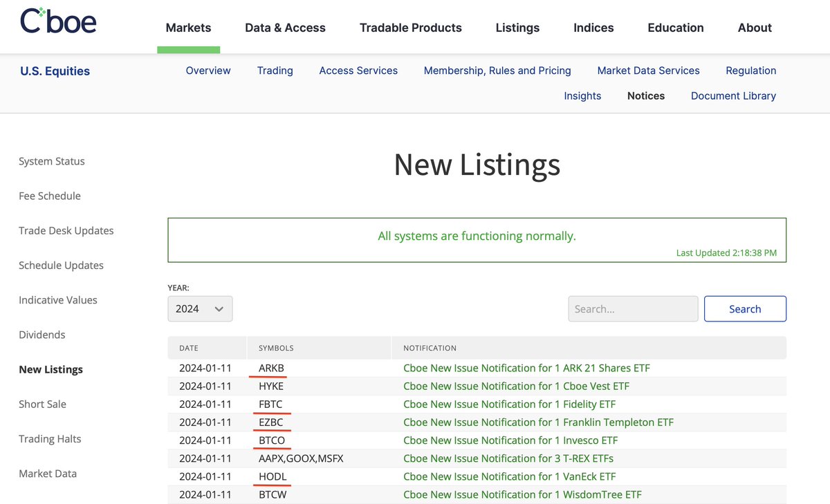Select Short Sale in the sidebar
The width and height of the screenshot is (830, 504).
tap(42, 404)
